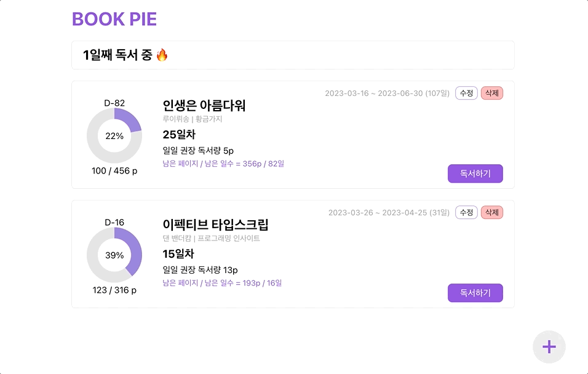Click the BOOK PIE logo

pos(114,19)
